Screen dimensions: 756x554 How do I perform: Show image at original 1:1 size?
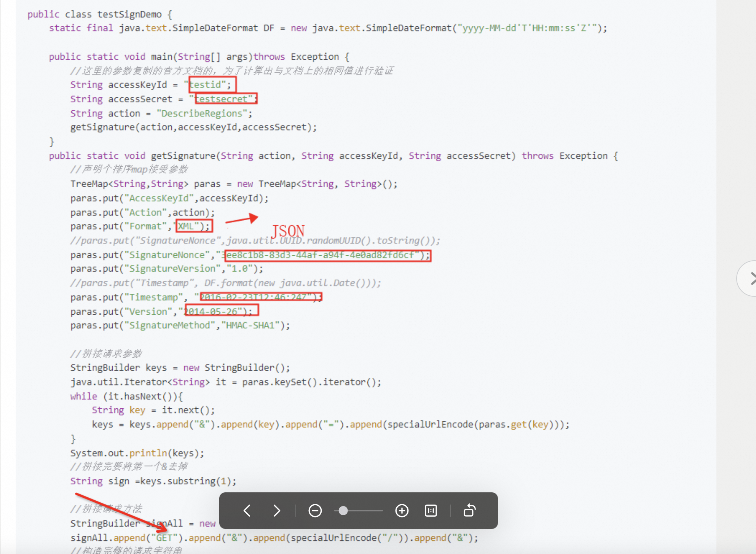pyautogui.click(x=431, y=511)
